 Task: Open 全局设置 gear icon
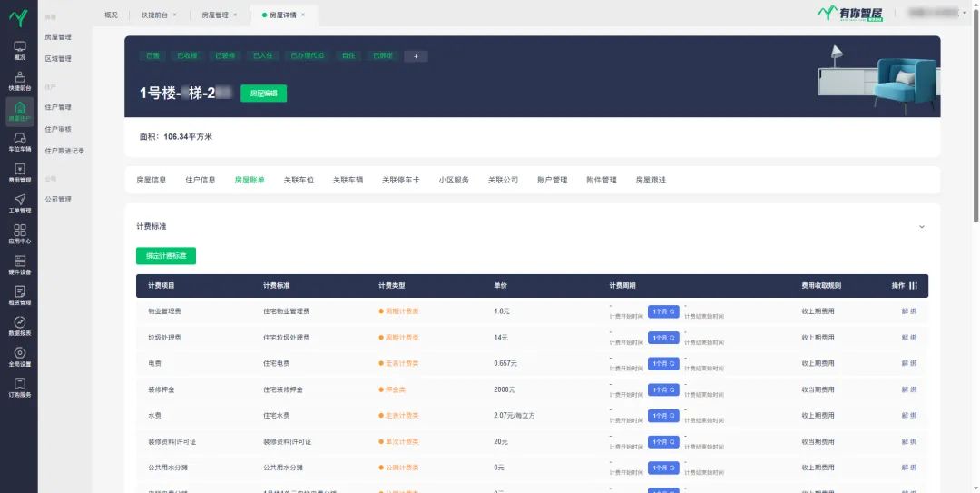pyautogui.click(x=19, y=356)
